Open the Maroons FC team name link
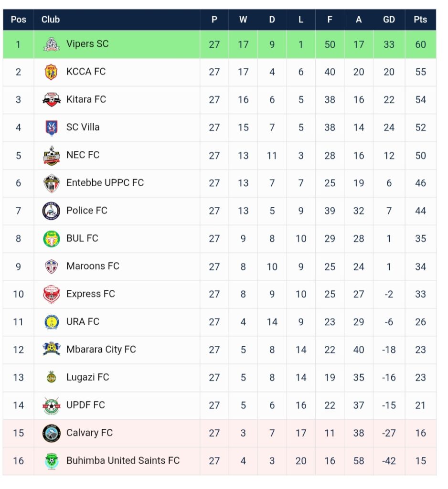448x489 pixels. click(93, 266)
